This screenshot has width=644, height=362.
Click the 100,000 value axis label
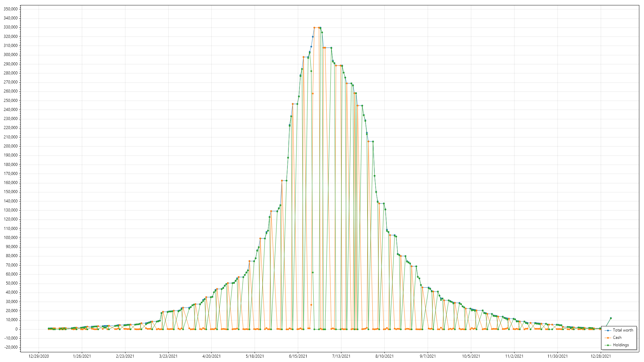[x=11, y=238]
